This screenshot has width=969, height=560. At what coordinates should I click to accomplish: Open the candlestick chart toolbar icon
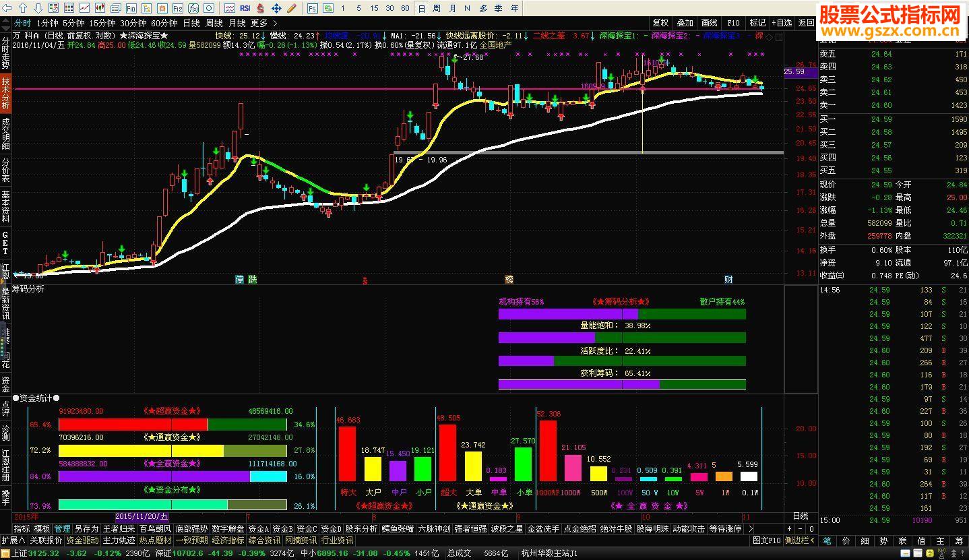(x=100, y=8)
